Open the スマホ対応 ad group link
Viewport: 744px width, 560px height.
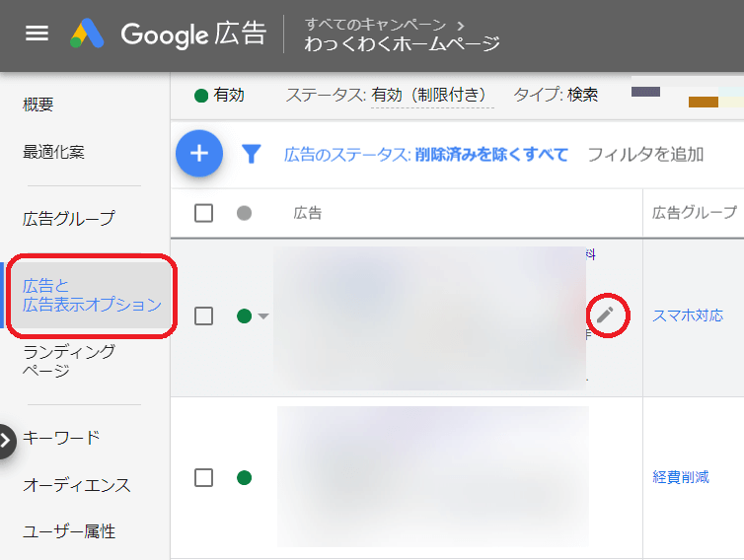pos(688,315)
